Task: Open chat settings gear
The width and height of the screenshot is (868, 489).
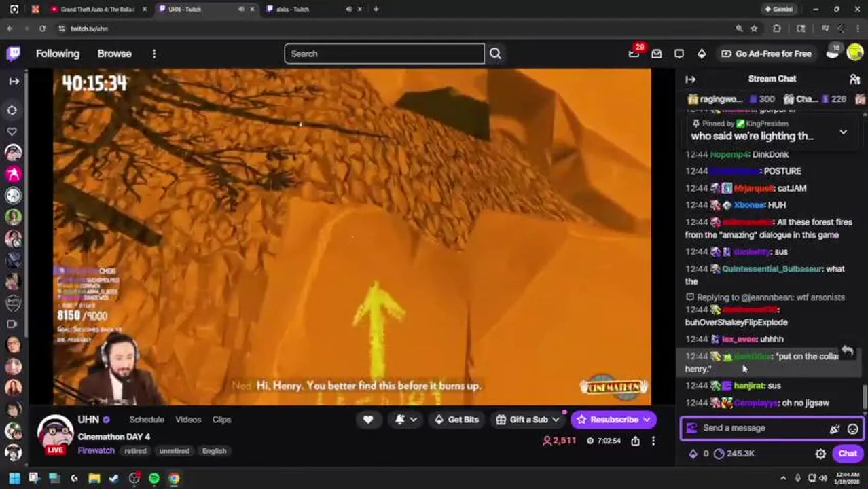Action: tap(820, 454)
